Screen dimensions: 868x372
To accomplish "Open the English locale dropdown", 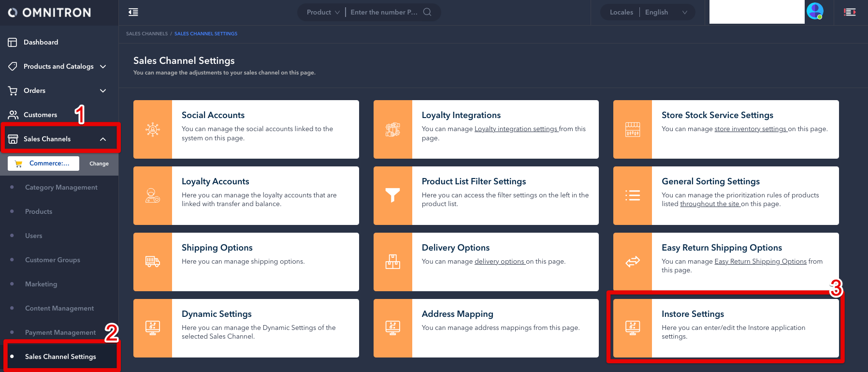I will [665, 12].
